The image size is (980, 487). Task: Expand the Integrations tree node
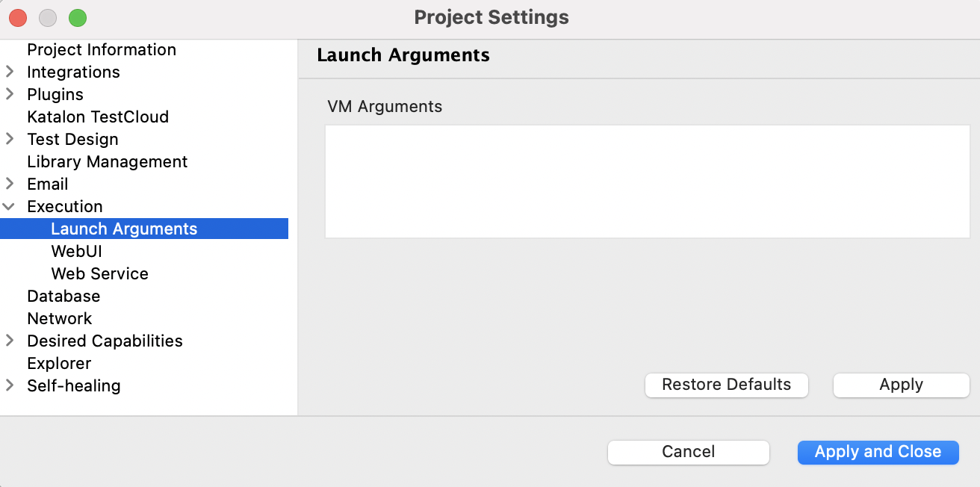(x=10, y=72)
